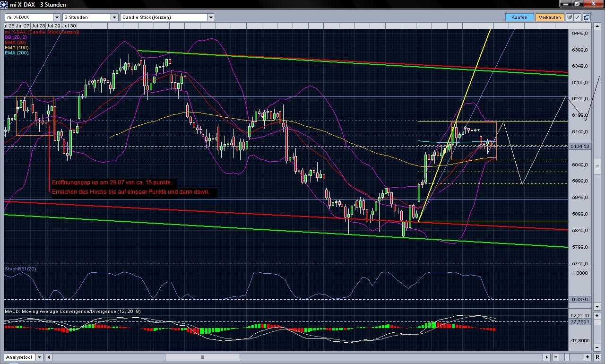Viewport: 605px width, 364px height.
Task: Open the mi X-DAX instrument dropdown
Action: coord(56,17)
